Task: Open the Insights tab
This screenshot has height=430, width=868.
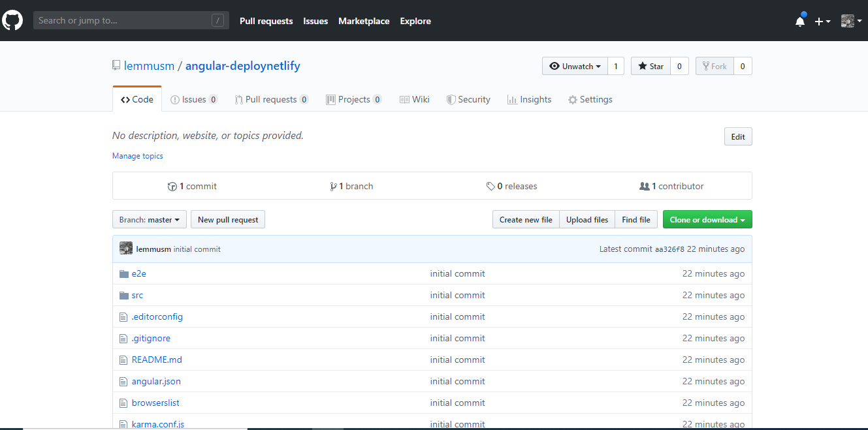Action: point(529,99)
